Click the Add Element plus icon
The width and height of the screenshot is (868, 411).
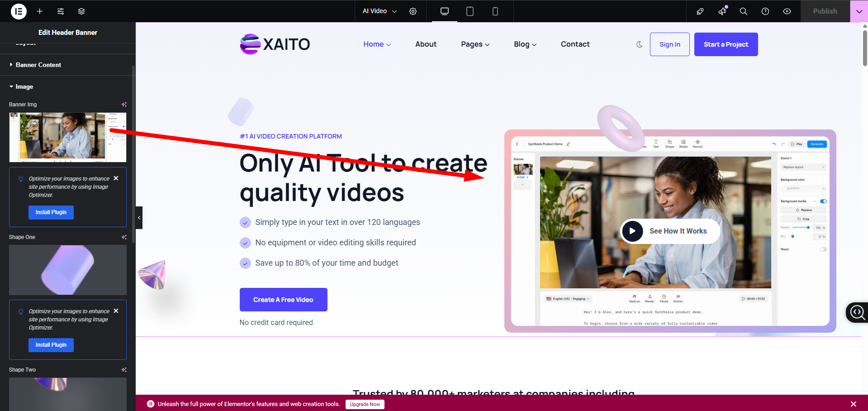coord(39,11)
